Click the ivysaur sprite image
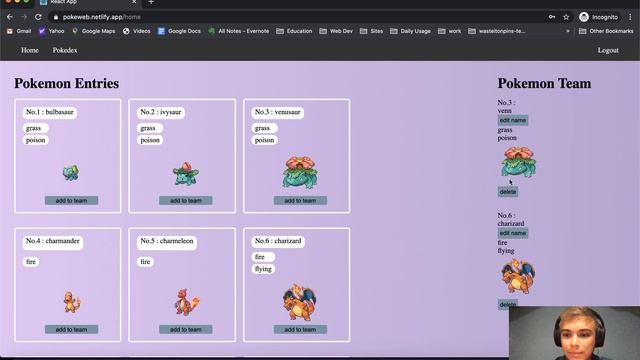The width and height of the screenshot is (640, 360). 186,174
